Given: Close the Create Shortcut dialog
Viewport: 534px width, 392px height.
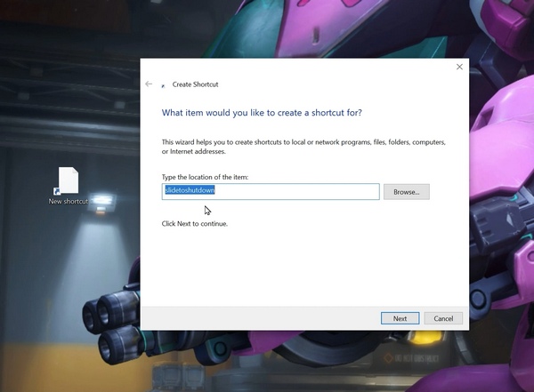Looking at the screenshot, I should (459, 67).
